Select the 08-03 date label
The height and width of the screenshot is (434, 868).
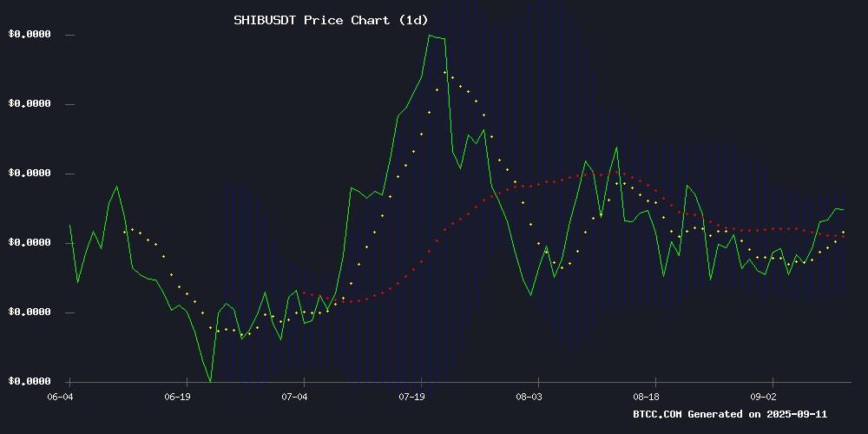[x=529, y=397]
